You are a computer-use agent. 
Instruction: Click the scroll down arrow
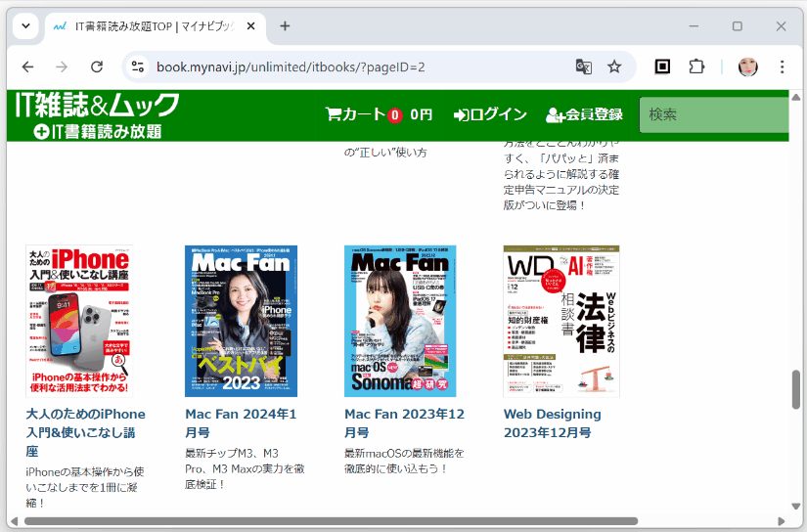pos(795,507)
